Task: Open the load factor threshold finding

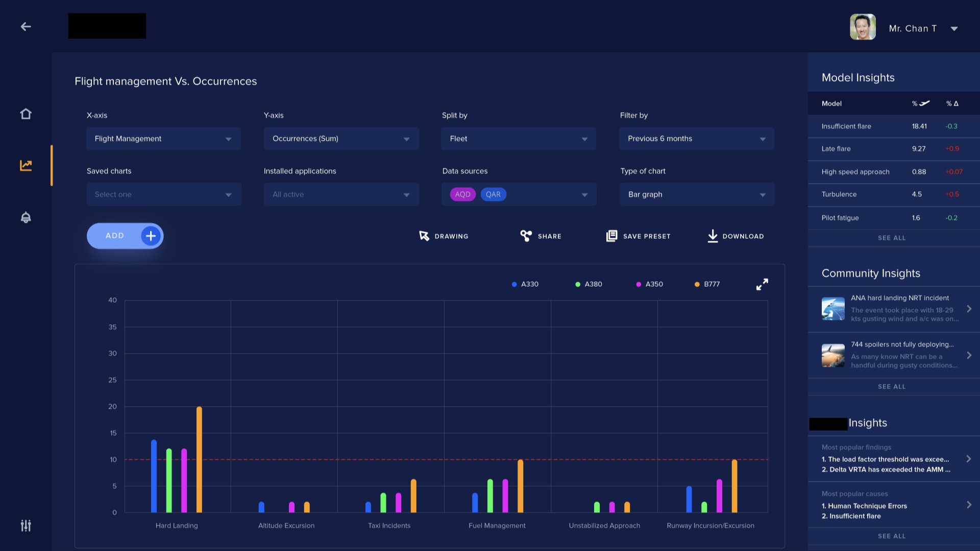Action: tap(885, 460)
